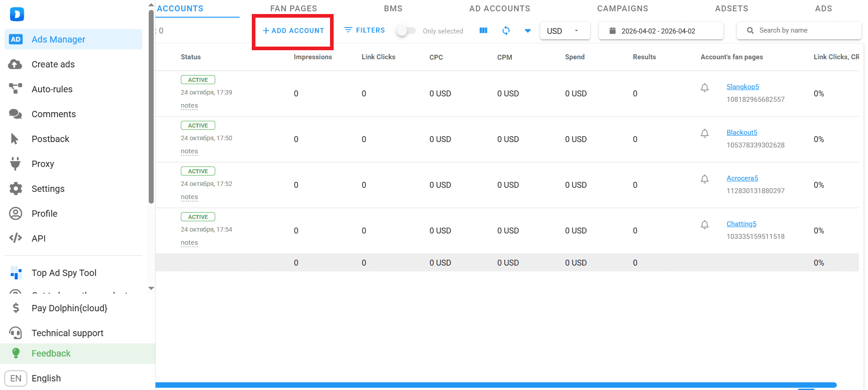The image size is (868, 390).
Task: Click the Add Account button
Action: tap(293, 31)
